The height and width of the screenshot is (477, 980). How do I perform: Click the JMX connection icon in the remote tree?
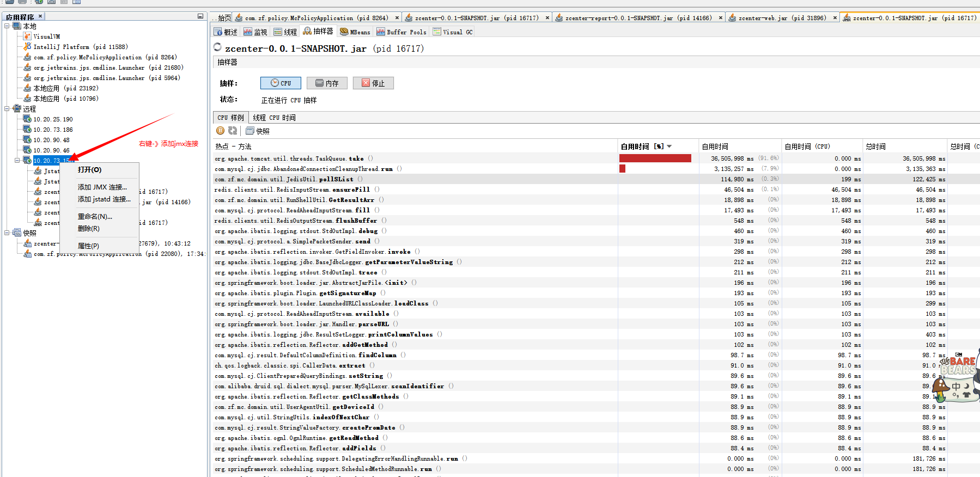pyautogui.click(x=38, y=223)
